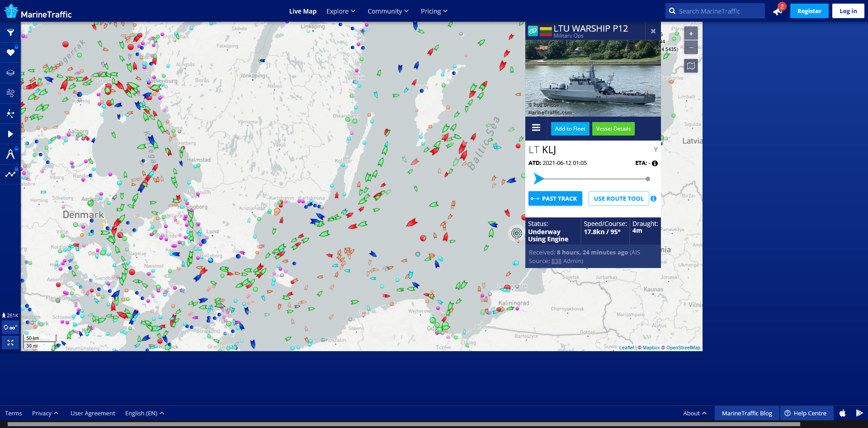Expand the English (EN) language selector
The width and height of the screenshot is (868, 428).
click(144, 413)
